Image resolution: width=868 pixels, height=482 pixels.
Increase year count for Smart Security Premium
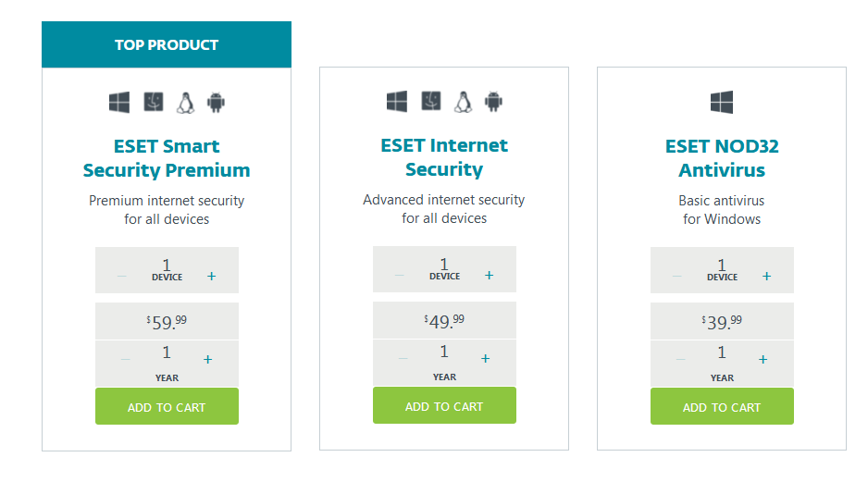coord(207,360)
